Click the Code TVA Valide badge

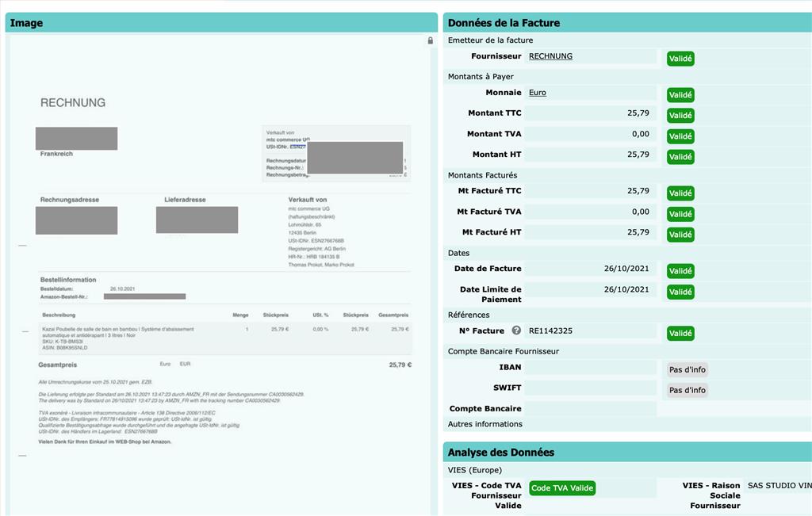coord(561,488)
